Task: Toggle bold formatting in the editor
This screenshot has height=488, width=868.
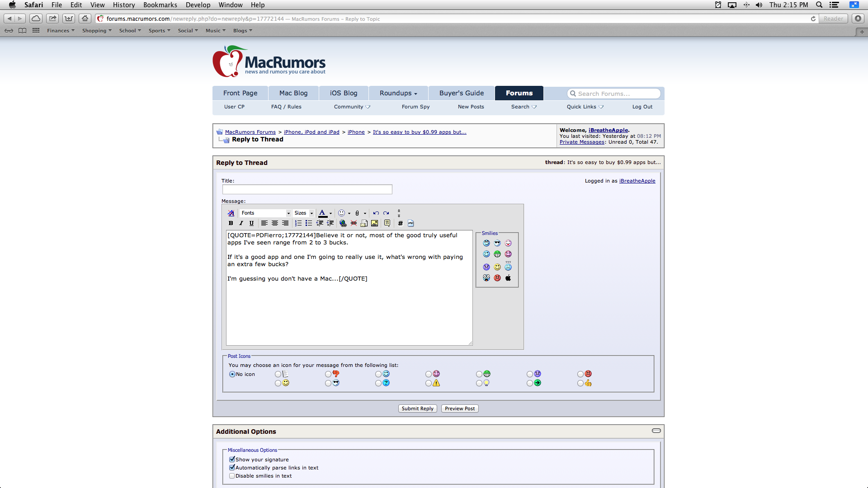Action: click(231, 223)
